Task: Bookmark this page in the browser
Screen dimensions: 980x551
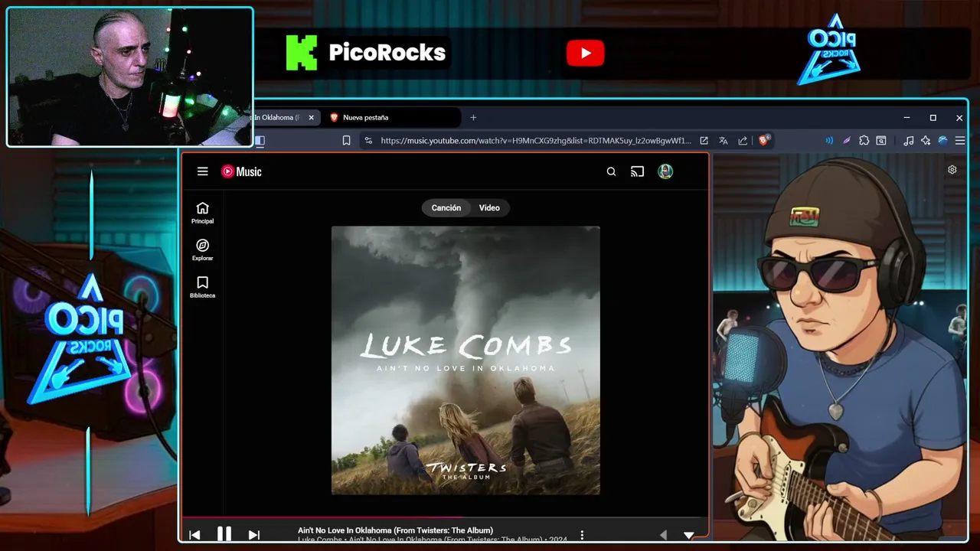Action: (346, 140)
